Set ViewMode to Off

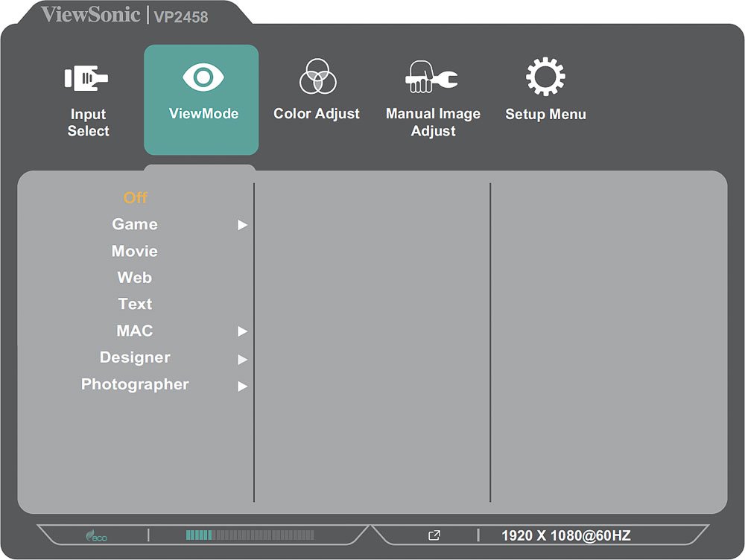pyautogui.click(x=136, y=198)
